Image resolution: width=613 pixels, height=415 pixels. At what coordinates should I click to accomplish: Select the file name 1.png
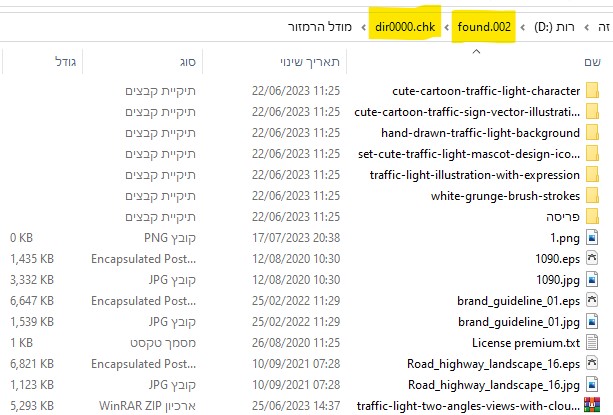[x=565, y=238]
